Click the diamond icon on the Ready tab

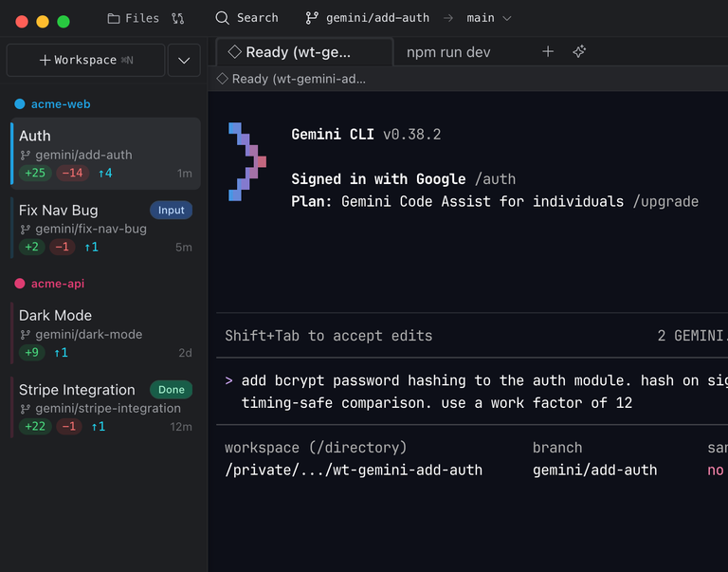234,52
